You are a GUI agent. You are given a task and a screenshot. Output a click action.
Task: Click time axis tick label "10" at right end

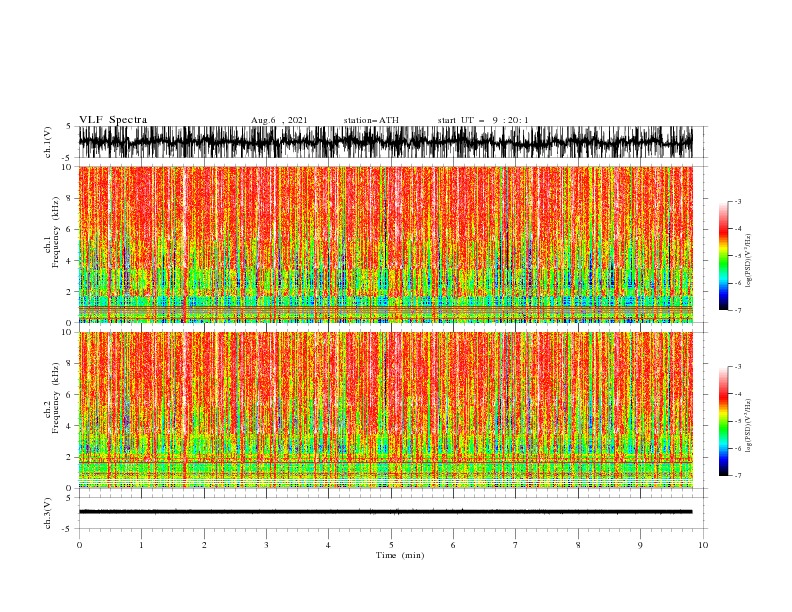coord(703,545)
